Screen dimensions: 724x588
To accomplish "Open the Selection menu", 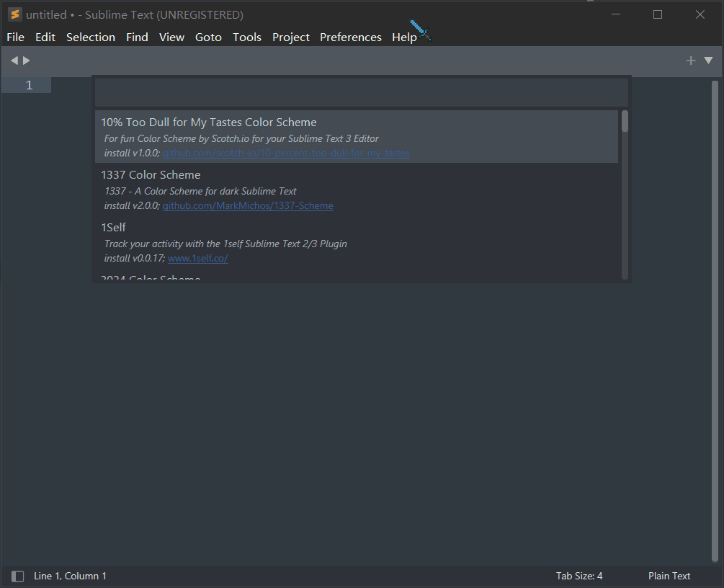I will 91,37.
